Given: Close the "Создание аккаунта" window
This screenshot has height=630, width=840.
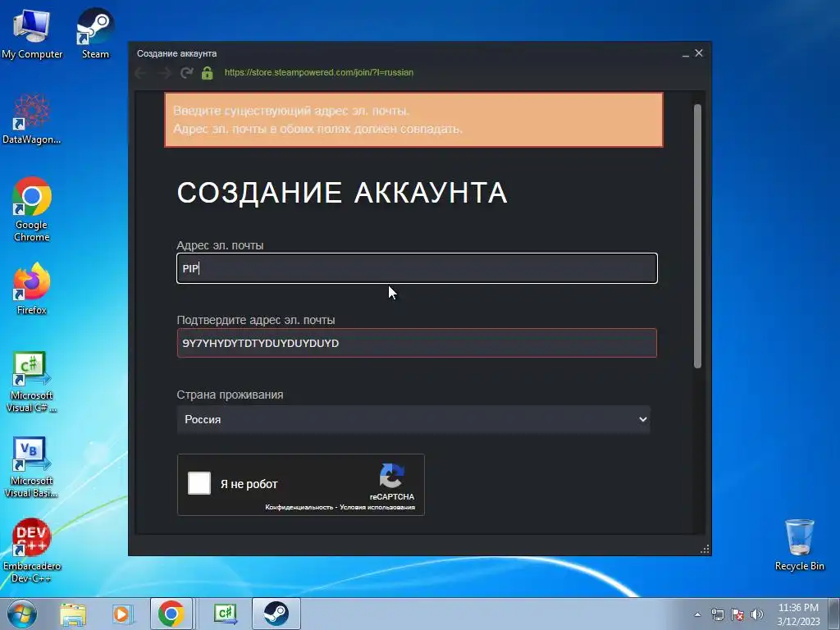Looking at the screenshot, I should pos(699,53).
